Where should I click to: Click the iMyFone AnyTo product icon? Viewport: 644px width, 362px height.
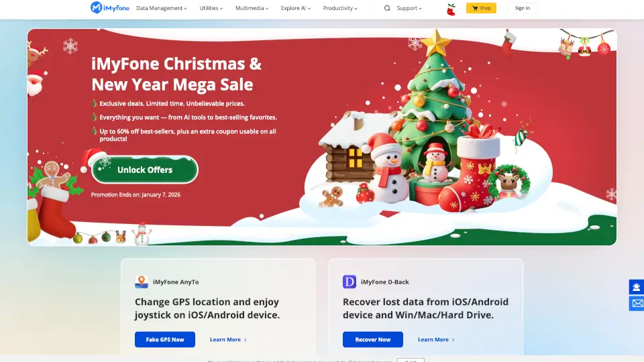pos(142,282)
